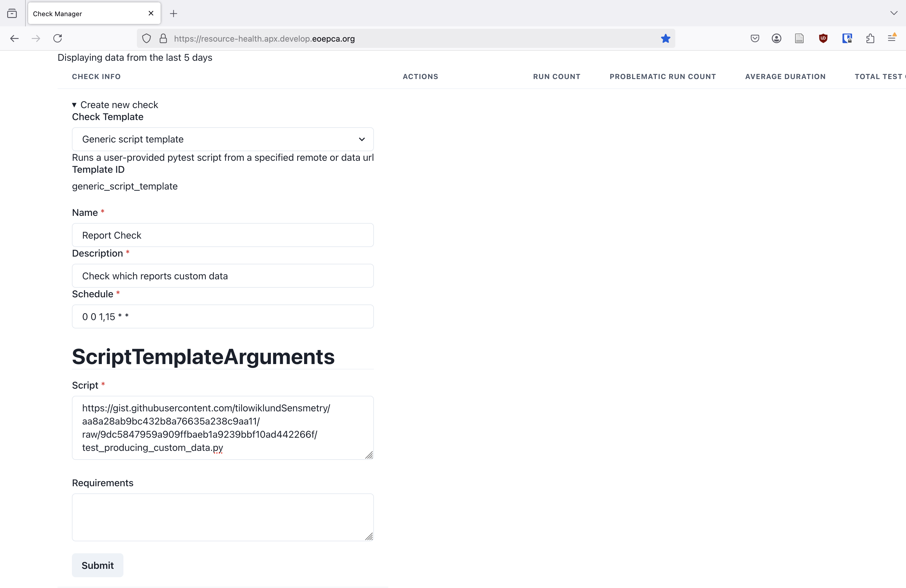The image size is (906, 588).
Task: Click the Schedule cron input field
Action: point(223,316)
